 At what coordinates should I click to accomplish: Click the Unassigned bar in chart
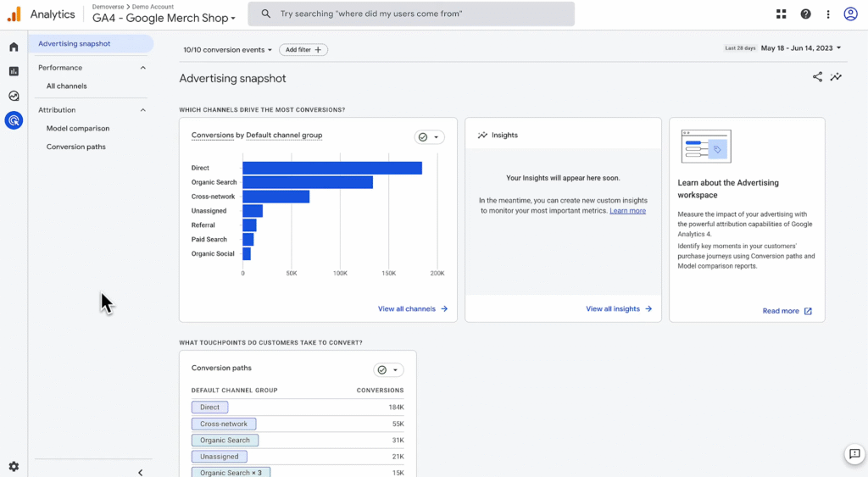(253, 211)
